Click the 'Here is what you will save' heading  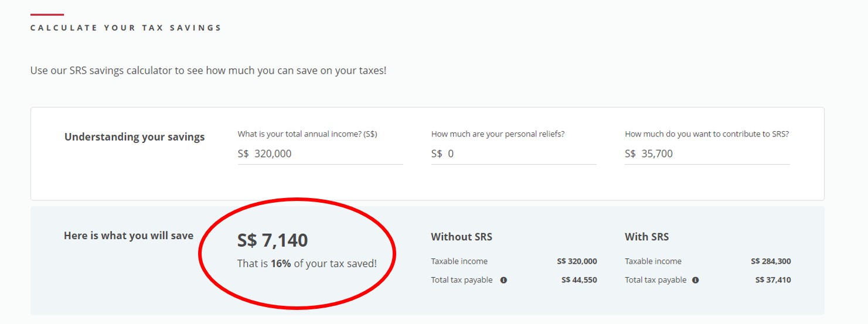pos(128,236)
